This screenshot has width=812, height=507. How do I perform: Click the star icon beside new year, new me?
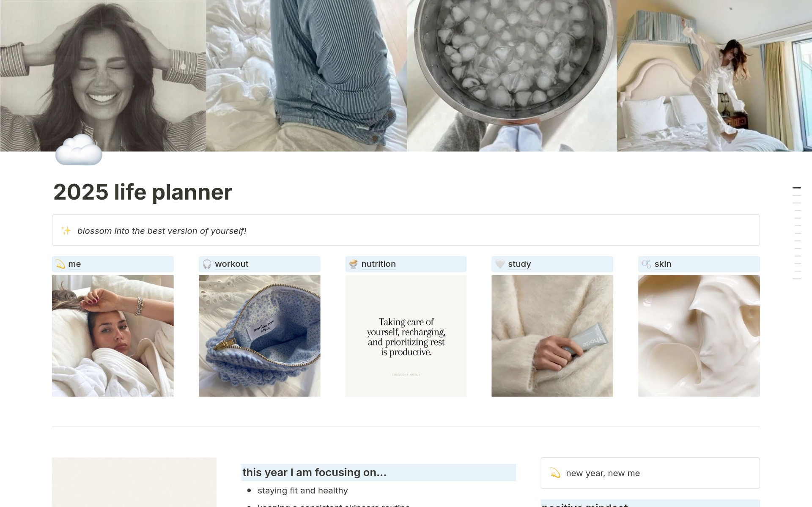pos(555,473)
